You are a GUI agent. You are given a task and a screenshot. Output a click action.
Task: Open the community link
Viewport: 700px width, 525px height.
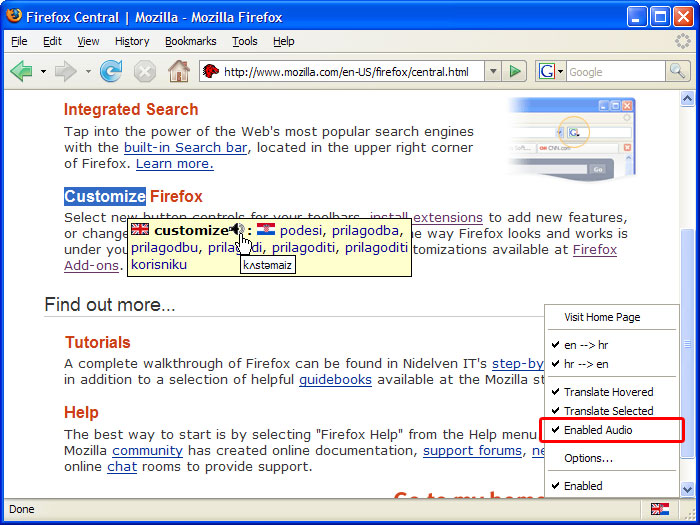[147, 450]
